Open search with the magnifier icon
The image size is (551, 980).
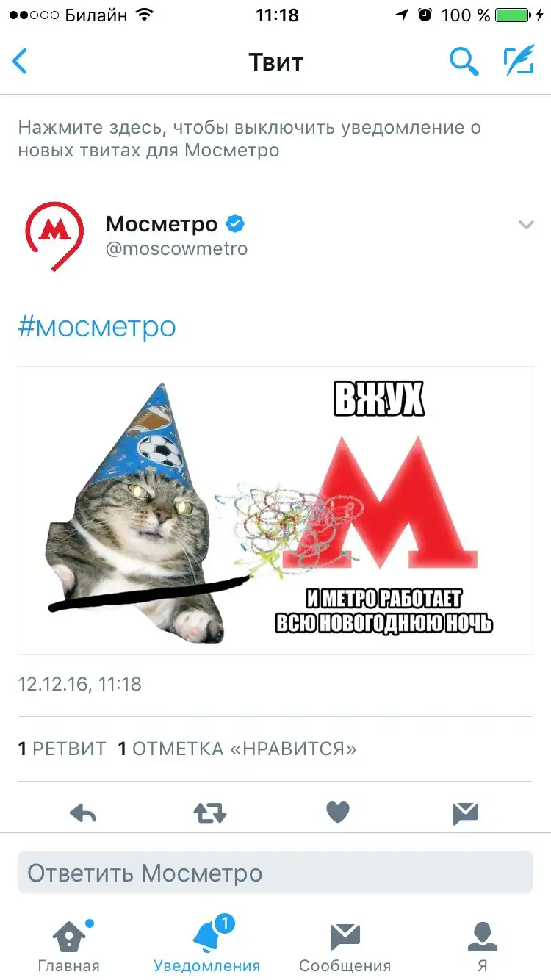pyautogui.click(x=464, y=62)
